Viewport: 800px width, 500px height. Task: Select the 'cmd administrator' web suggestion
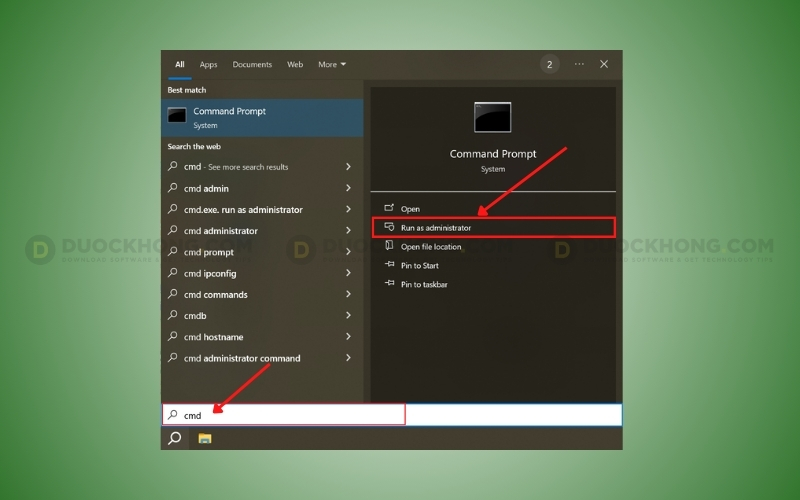(x=262, y=231)
